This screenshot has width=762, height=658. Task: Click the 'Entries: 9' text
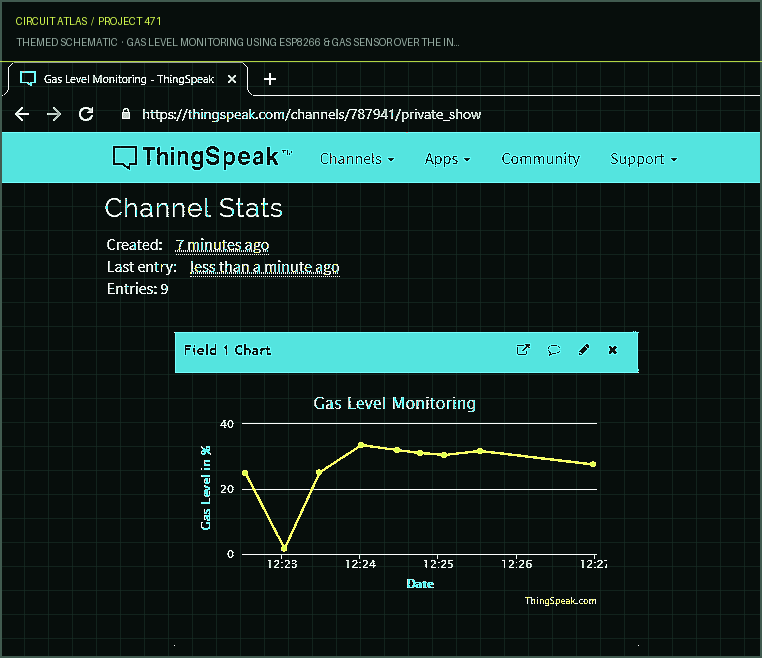pyautogui.click(x=138, y=289)
